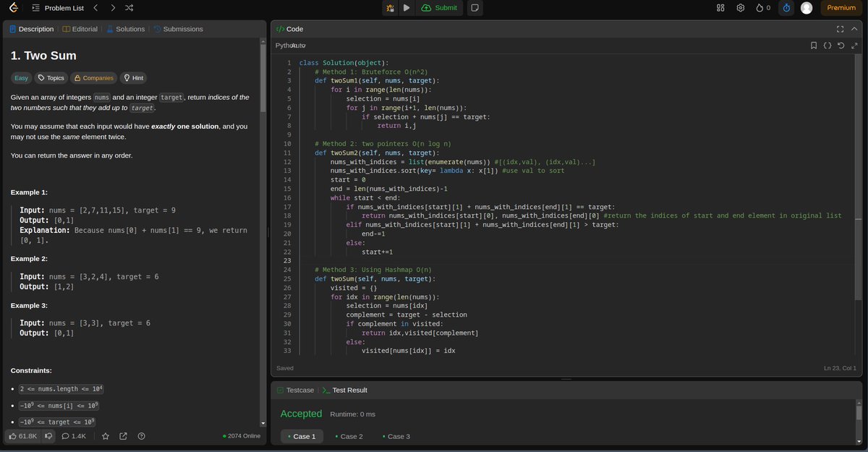
Task: Share the problem via share icon
Action: tap(123, 436)
